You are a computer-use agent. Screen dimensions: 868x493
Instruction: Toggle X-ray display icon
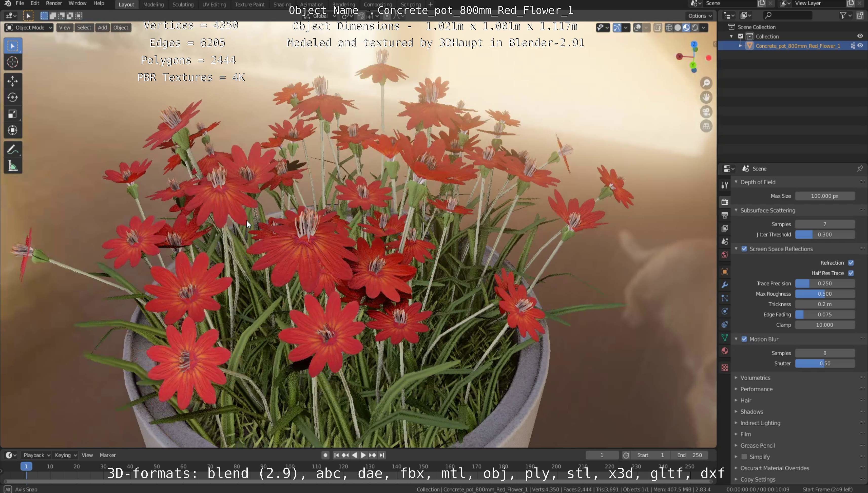coord(658,28)
